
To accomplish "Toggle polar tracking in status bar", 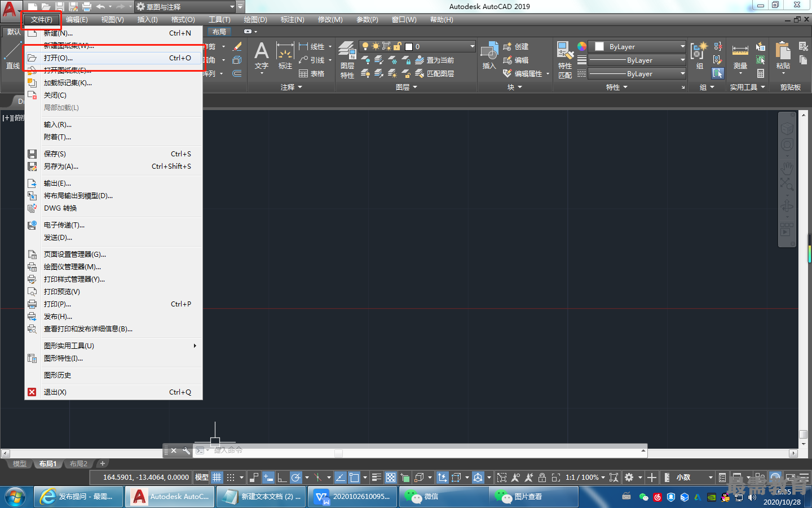I will 296,478.
